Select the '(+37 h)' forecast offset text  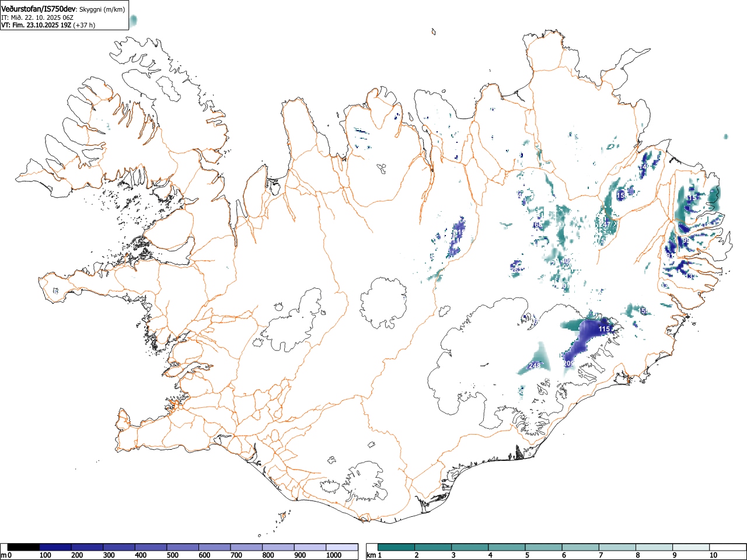tap(84, 25)
